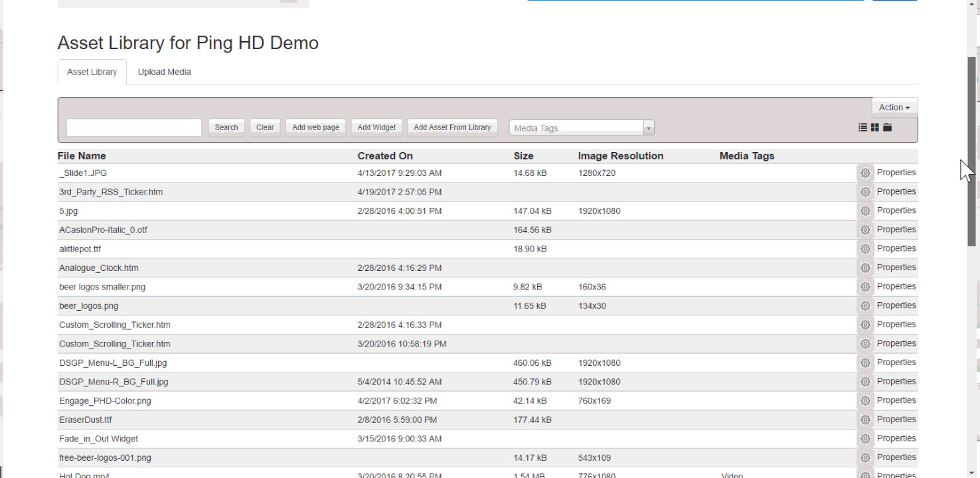Click gear icon for 5.jpg row

(x=865, y=211)
